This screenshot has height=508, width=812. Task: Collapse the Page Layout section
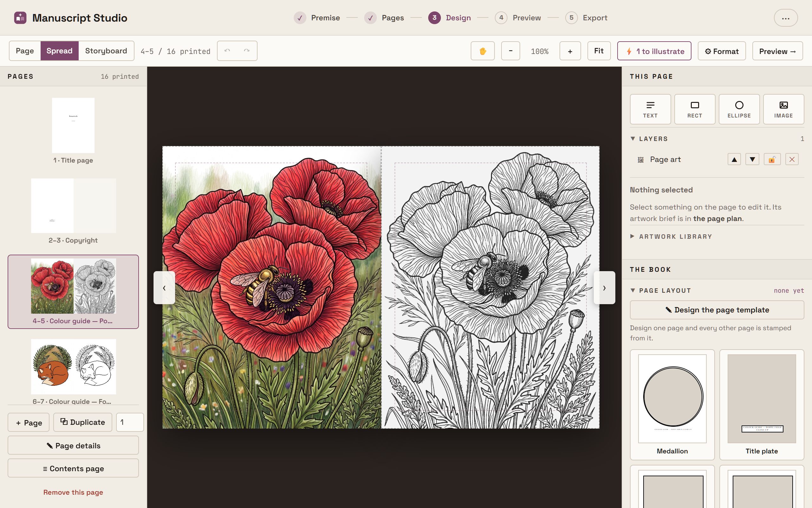pyautogui.click(x=633, y=290)
